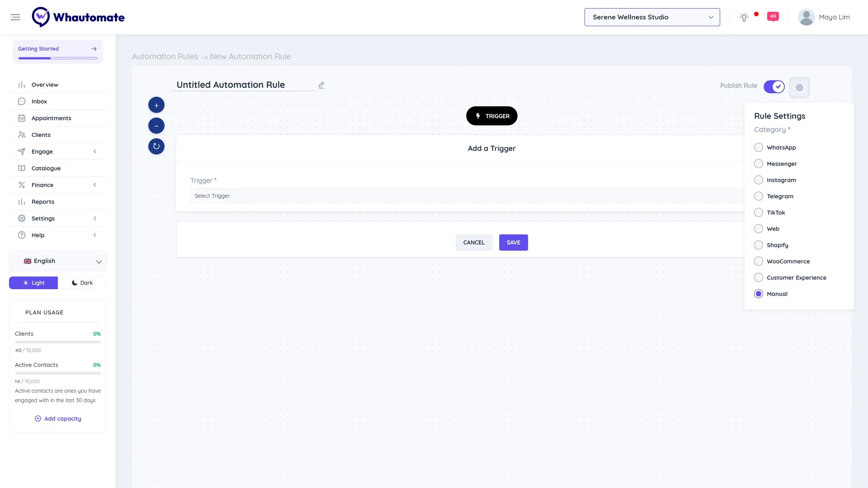
Task: Open Catalogue in sidebar
Action: pyautogui.click(x=58, y=169)
